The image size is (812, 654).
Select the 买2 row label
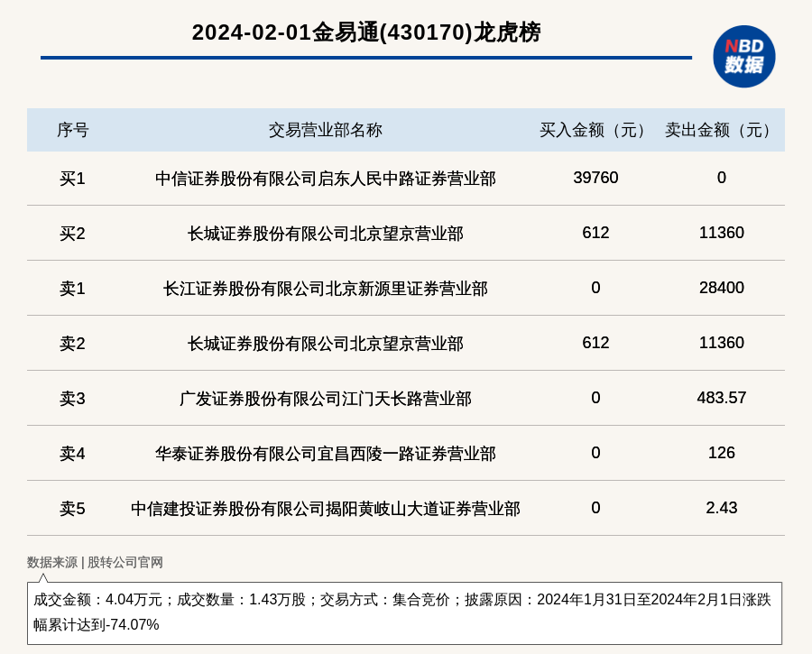coord(72,234)
